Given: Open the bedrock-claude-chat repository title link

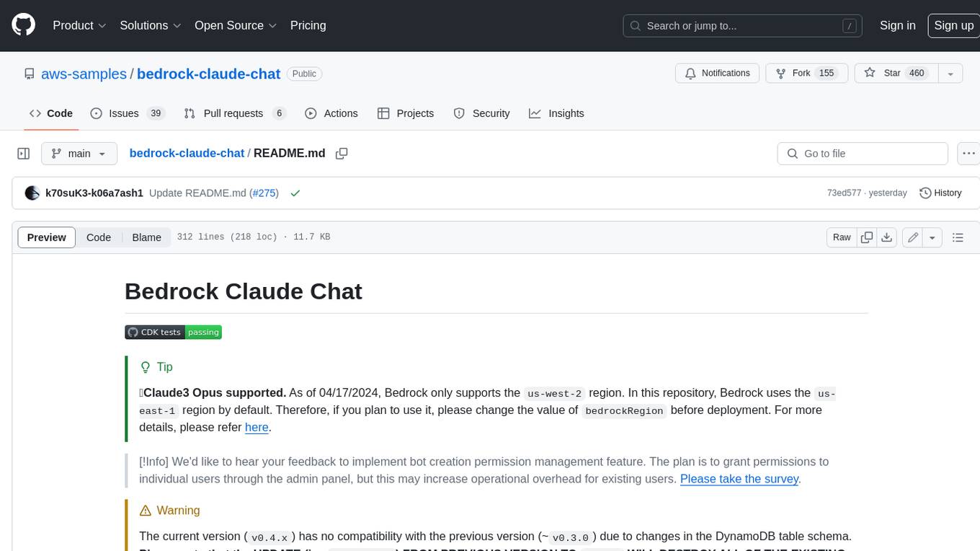Looking at the screenshot, I should [208, 74].
